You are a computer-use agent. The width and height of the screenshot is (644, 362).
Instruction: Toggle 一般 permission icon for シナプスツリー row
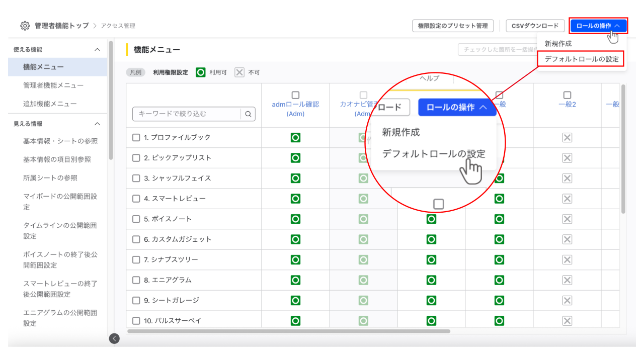[x=499, y=259]
